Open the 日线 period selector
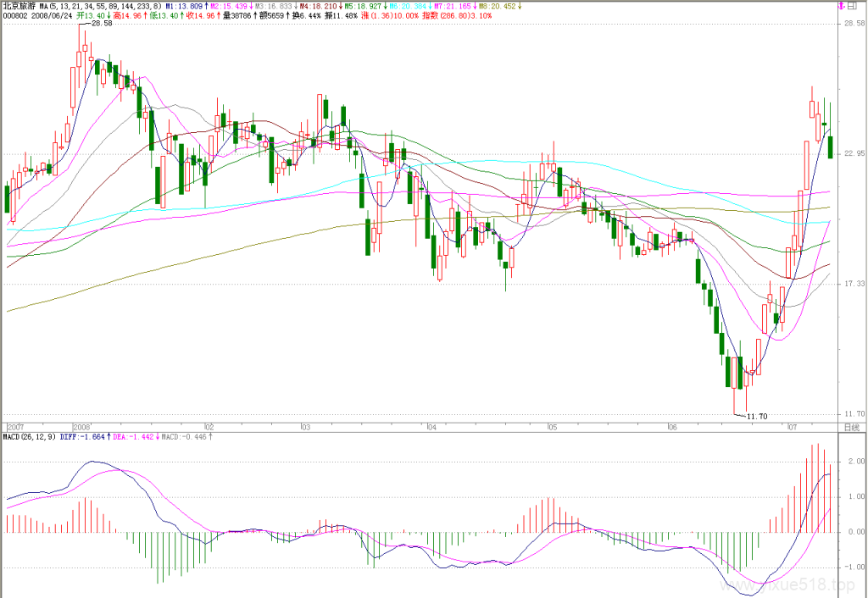The width and height of the screenshot is (868, 598). [852, 427]
